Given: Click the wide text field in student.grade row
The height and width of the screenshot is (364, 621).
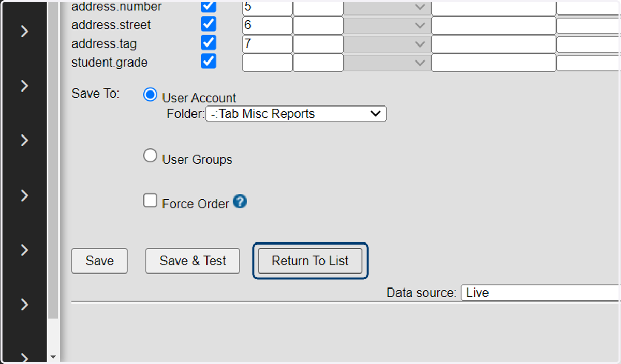Looking at the screenshot, I should [x=494, y=63].
